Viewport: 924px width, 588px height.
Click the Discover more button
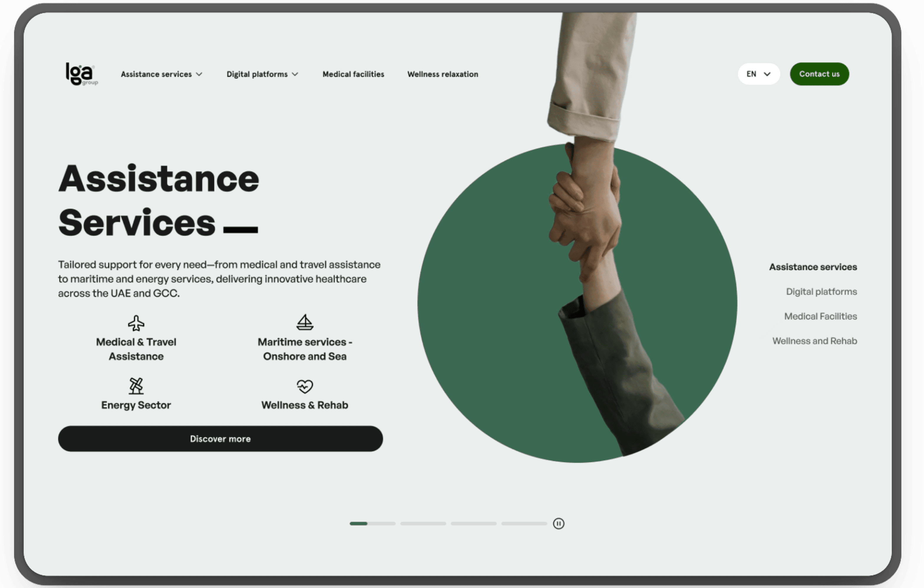tap(220, 439)
